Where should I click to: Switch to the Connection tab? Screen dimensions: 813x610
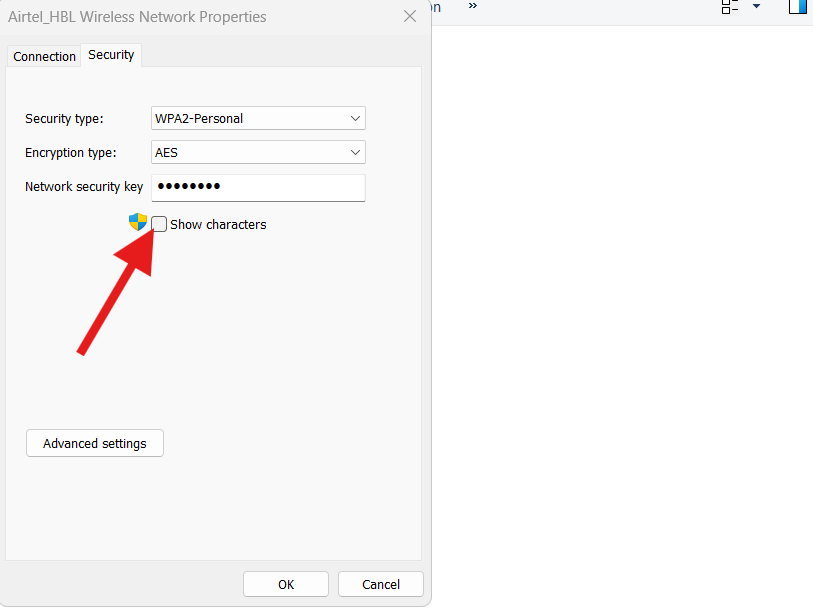point(44,56)
